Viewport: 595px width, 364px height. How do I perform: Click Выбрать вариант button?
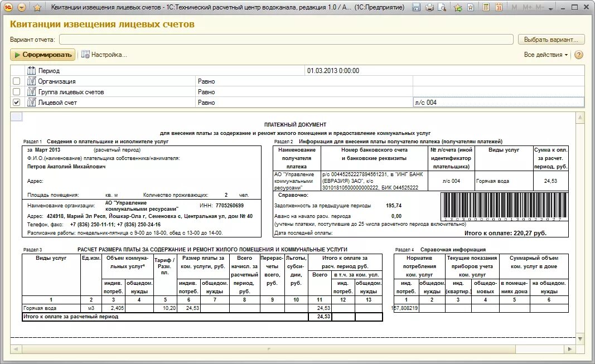550,40
